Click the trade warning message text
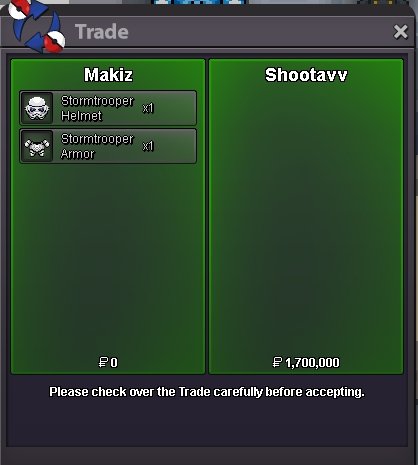This screenshot has width=418, height=465. pyautogui.click(x=207, y=392)
